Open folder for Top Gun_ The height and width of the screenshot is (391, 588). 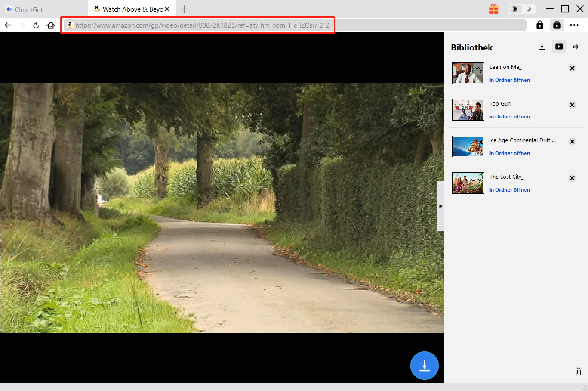(509, 117)
